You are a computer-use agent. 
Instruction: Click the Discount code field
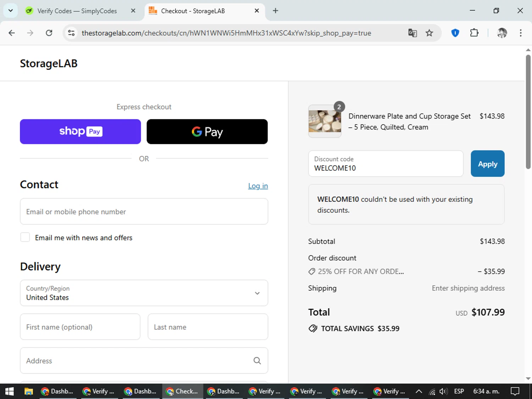point(386,164)
